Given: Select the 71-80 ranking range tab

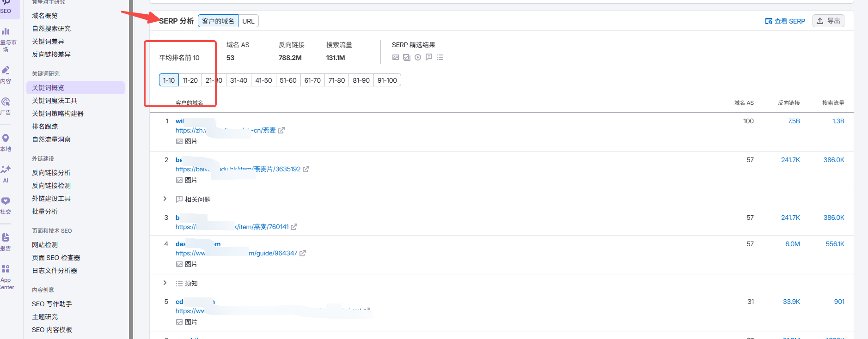Looking at the screenshot, I should (x=336, y=80).
